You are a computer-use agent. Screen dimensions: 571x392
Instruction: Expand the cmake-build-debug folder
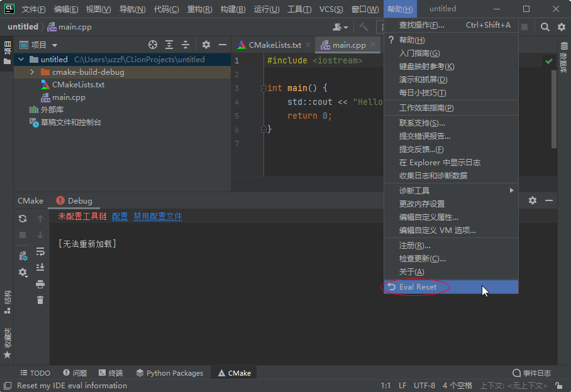coord(32,72)
